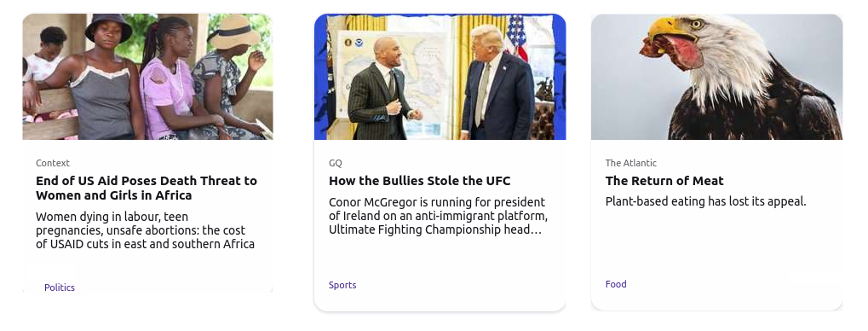The width and height of the screenshot is (868, 331).
Task: Open How the Bullies Stole the UFC headline
Action: pos(420,181)
